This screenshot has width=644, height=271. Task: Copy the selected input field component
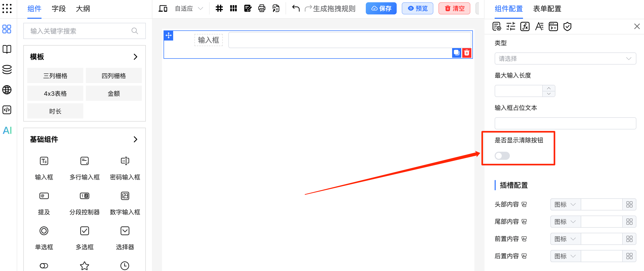point(456,53)
